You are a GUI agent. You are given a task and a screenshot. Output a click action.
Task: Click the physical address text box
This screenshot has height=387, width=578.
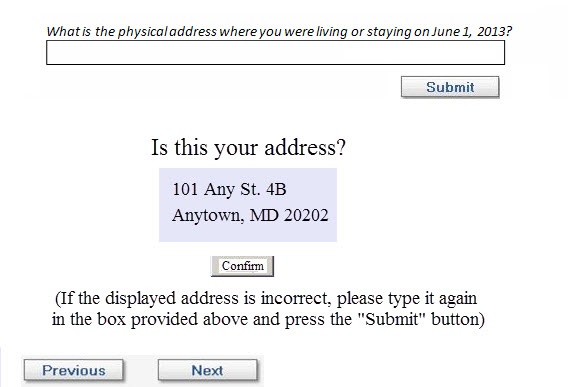[275, 52]
